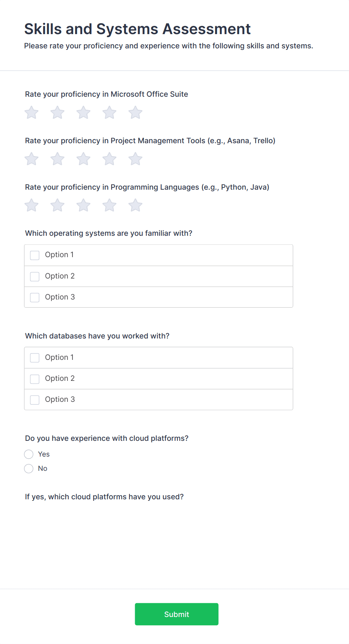Tick Option 2 for operating systems
This screenshot has width=349, height=644.
(x=35, y=276)
